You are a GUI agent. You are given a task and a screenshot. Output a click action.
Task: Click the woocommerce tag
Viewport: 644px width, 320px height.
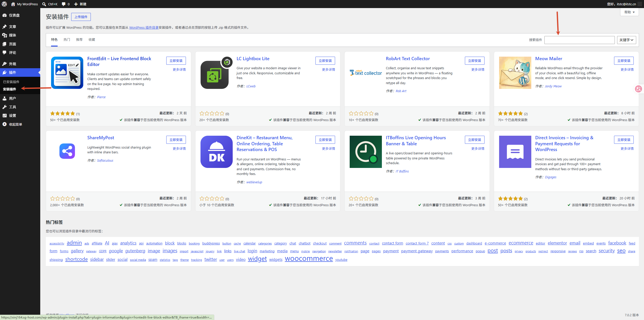pos(309,259)
